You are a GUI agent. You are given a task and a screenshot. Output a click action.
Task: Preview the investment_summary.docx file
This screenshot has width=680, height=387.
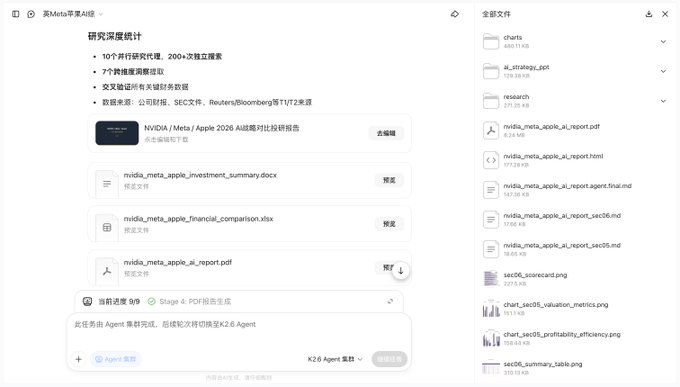click(389, 180)
